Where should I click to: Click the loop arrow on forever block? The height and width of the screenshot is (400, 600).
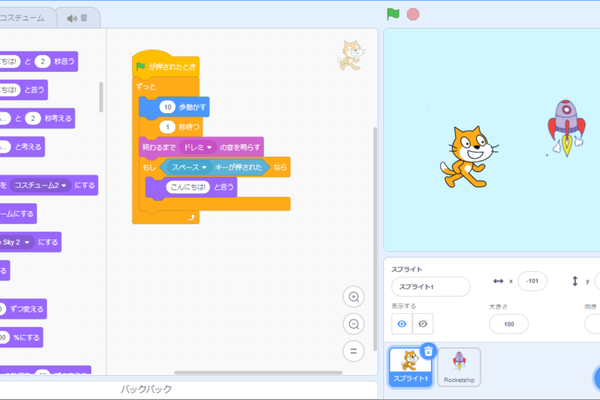(191, 217)
